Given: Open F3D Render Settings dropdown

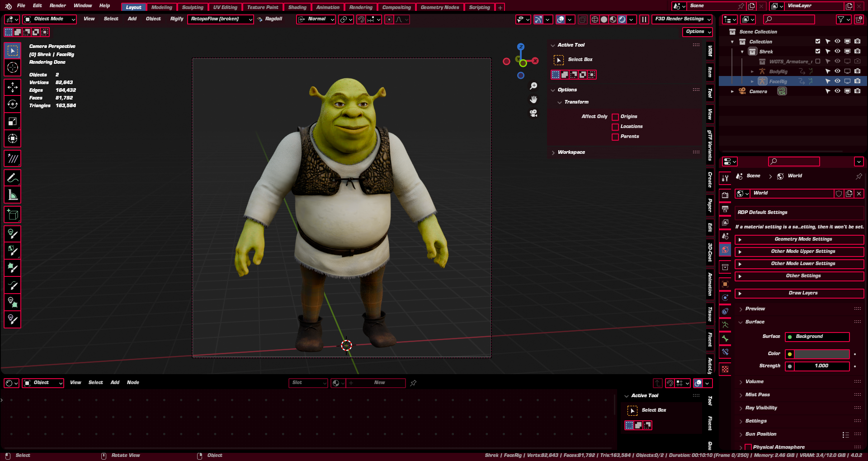Looking at the screenshot, I should [682, 19].
